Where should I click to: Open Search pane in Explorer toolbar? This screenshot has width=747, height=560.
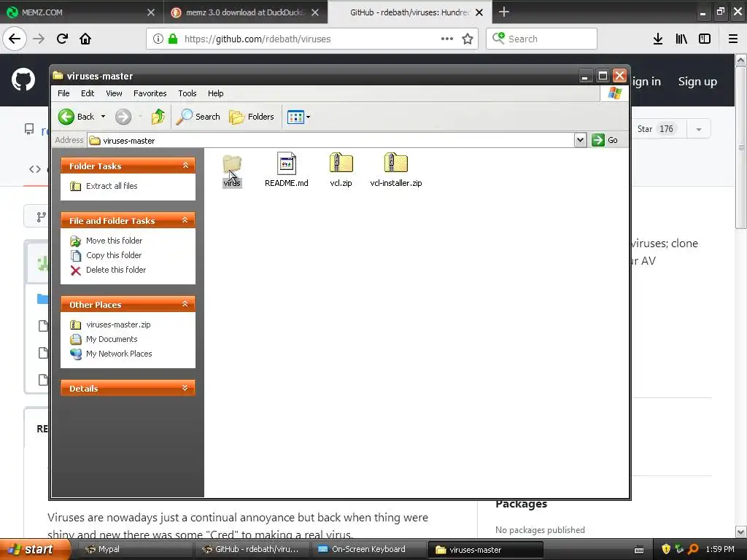pos(198,117)
